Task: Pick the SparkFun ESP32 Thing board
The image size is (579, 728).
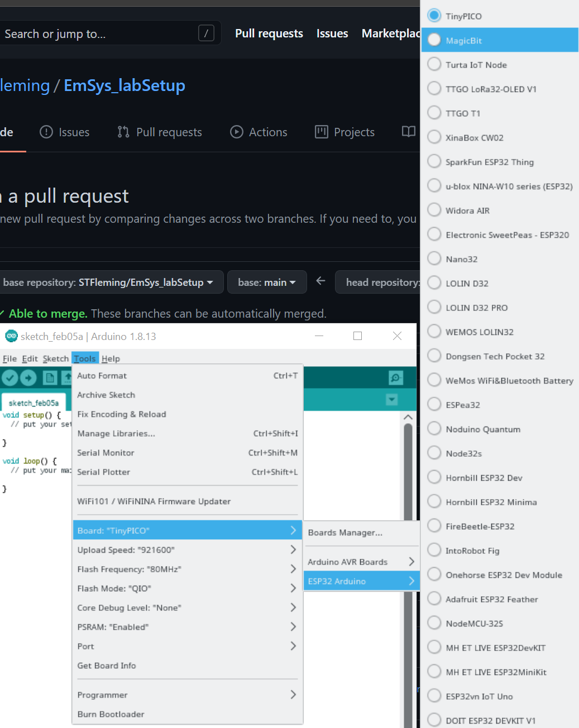Action: [x=500, y=162]
